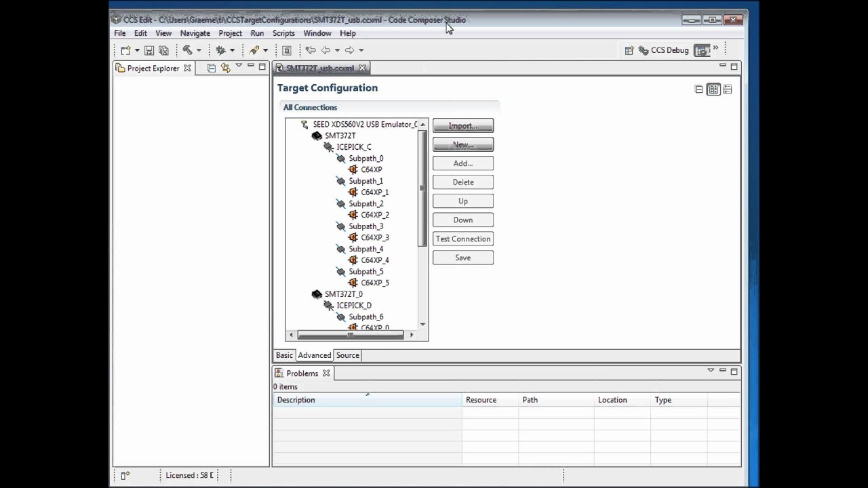Open the Debug dropdown arrow
The image size is (868, 488).
[232, 50]
